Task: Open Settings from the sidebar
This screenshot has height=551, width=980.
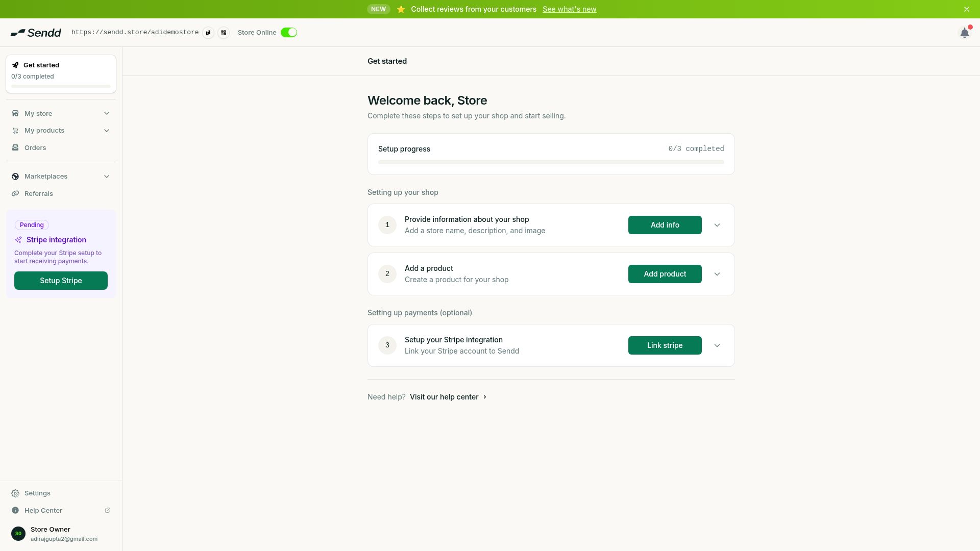Action: (61, 493)
